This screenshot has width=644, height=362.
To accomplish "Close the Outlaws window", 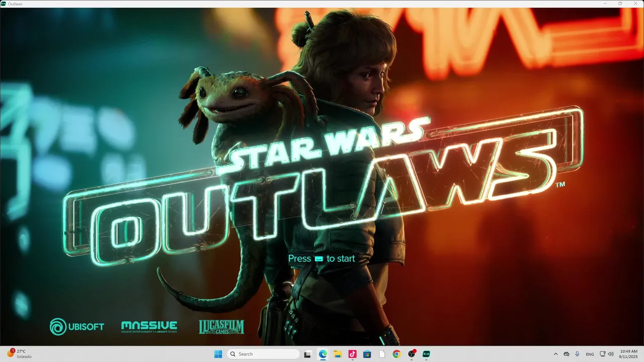I will tap(634, 4).
